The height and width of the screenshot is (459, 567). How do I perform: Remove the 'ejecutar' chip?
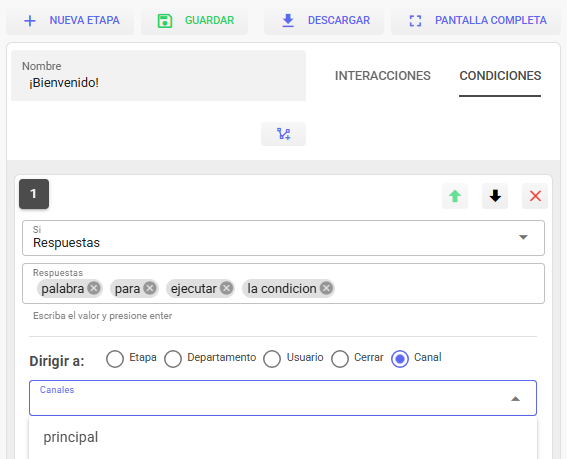coord(227,288)
